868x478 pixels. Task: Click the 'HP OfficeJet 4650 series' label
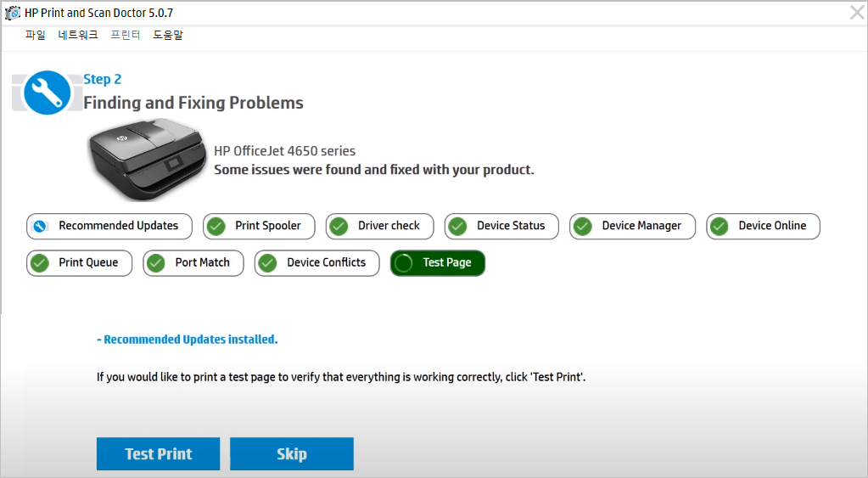284,150
